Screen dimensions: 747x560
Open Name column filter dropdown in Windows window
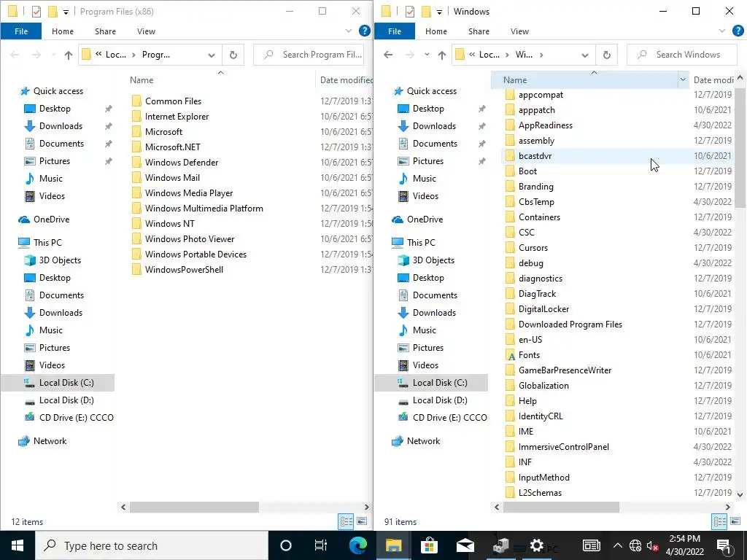pyautogui.click(x=683, y=80)
